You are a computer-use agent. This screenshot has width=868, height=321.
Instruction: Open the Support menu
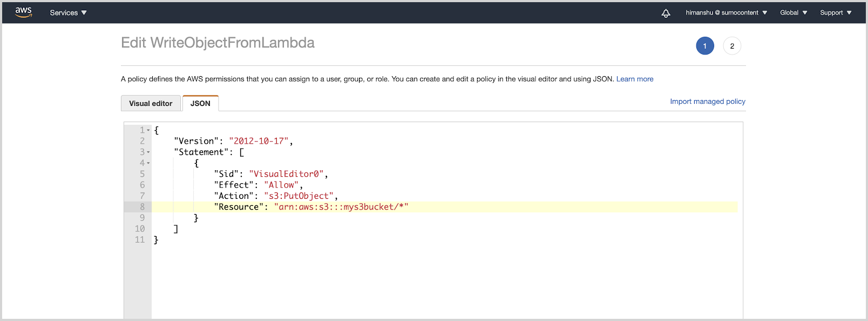tap(836, 12)
